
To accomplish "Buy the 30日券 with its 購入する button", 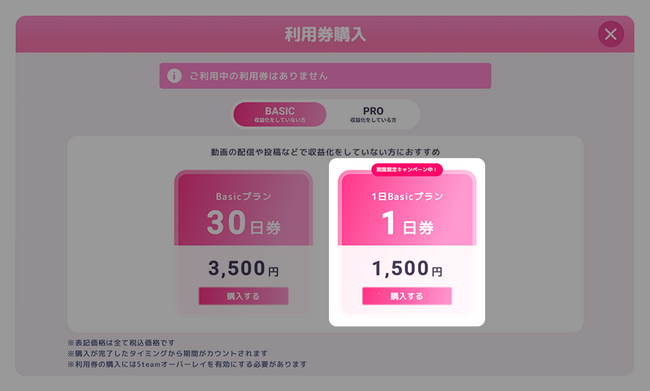I will pyautogui.click(x=243, y=296).
